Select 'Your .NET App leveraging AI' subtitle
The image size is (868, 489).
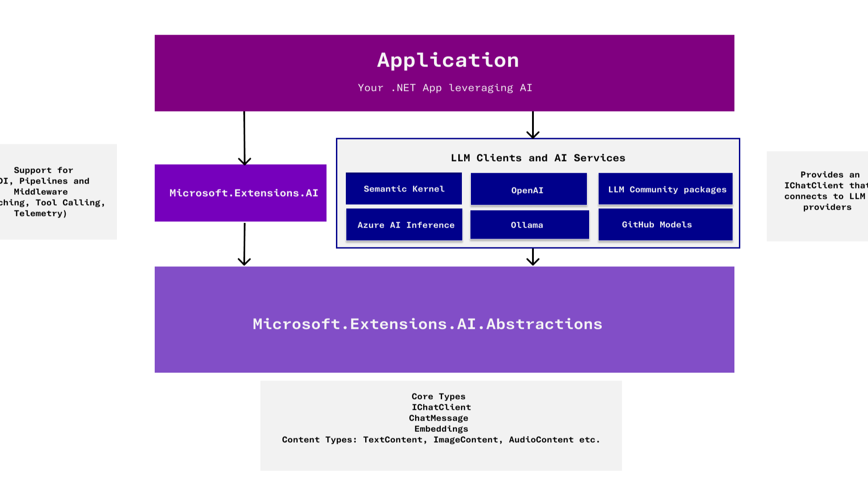445,88
